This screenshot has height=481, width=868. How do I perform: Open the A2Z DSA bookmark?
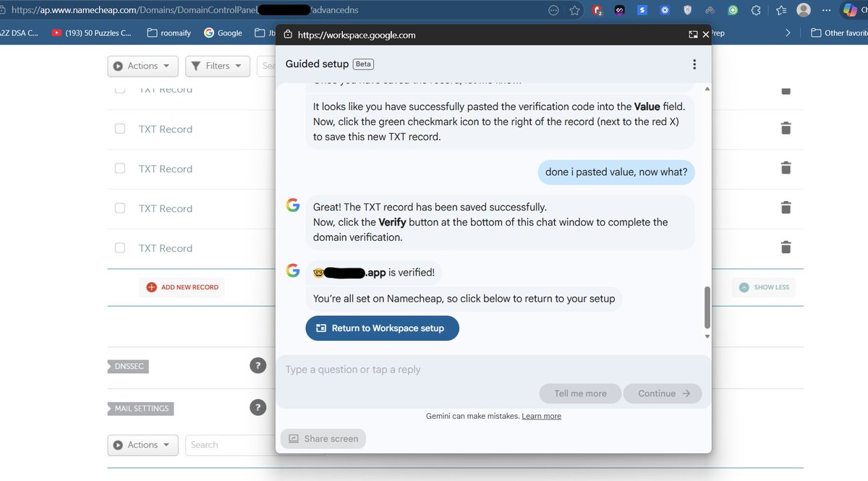pyautogui.click(x=19, y=33)
